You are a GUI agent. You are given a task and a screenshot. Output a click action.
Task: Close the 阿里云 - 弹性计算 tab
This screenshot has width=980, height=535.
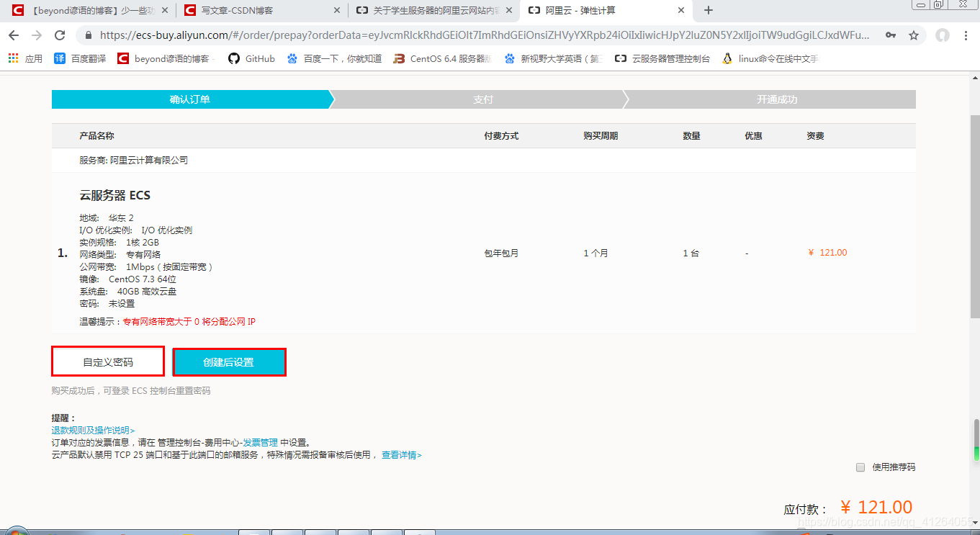coord(680,10)
